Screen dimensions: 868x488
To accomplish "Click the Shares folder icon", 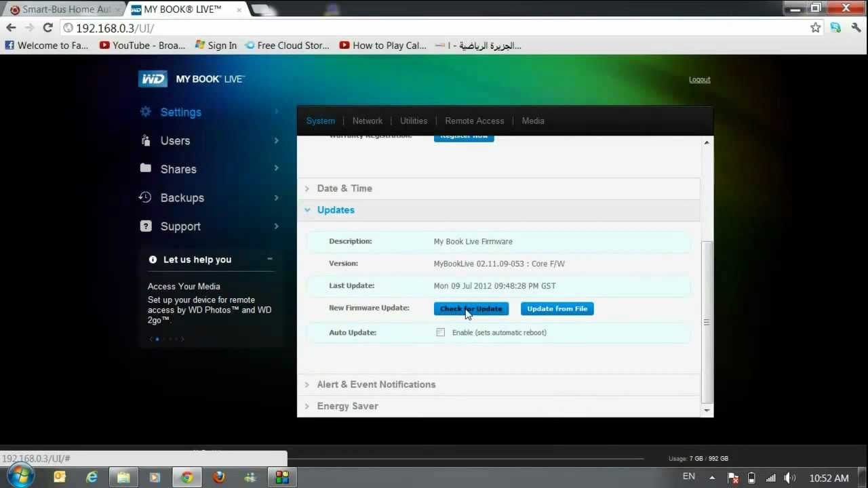I will (145, 168).
